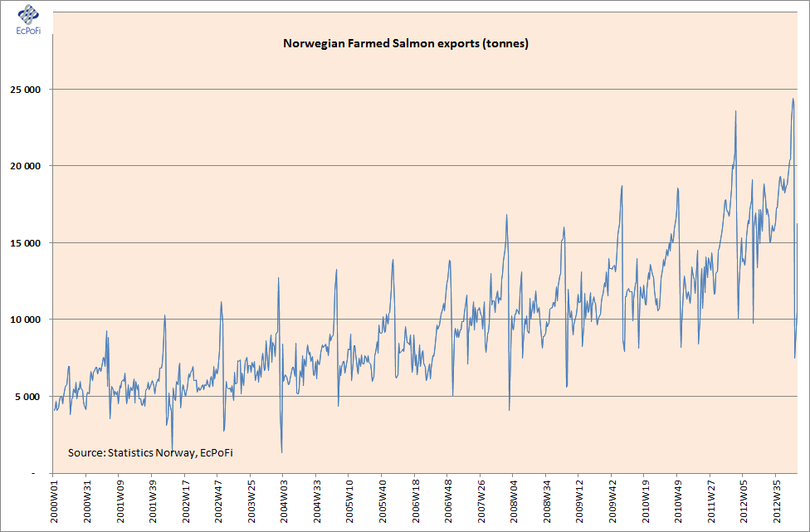Select the 2004W03 x-axis label
This screenshot has height=532, width=810.
pyautogui.click(x=283, y=503)
